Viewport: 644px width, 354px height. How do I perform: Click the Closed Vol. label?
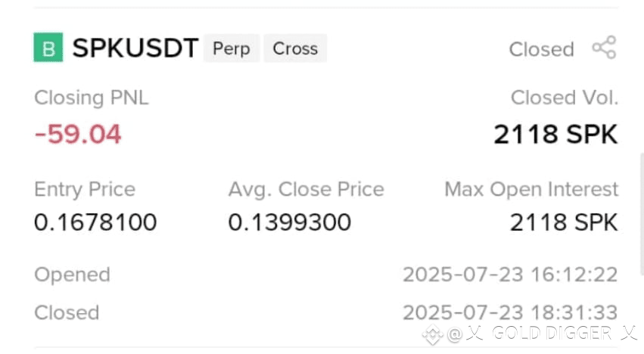click(x=565, y=98)
